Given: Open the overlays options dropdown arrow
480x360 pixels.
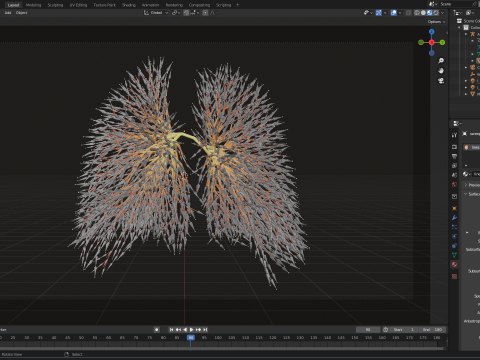Looking at the screenshot, I should (400, 13).
